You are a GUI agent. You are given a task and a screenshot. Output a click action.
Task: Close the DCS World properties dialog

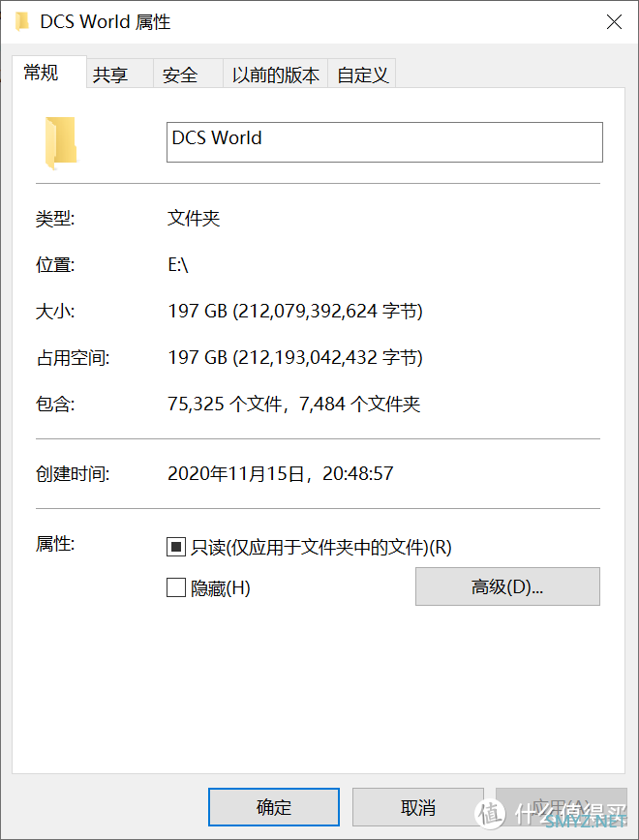coord(614,22)
